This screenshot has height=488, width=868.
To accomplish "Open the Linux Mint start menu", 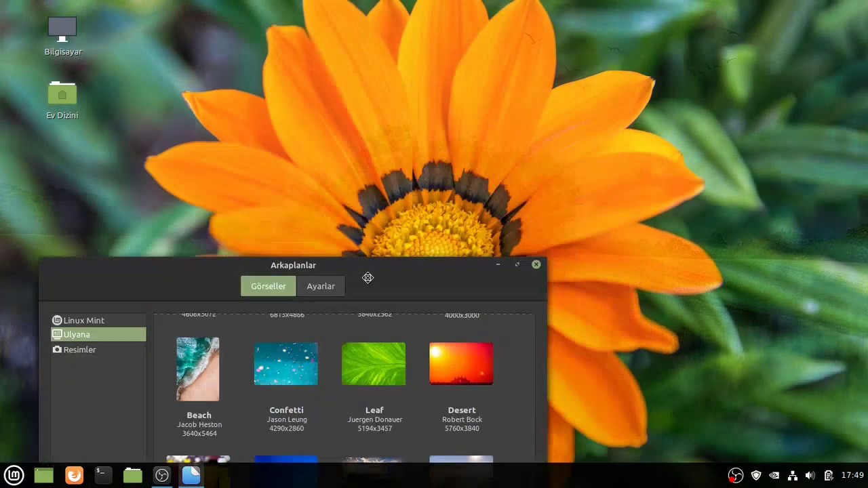I will pos(14,475).
